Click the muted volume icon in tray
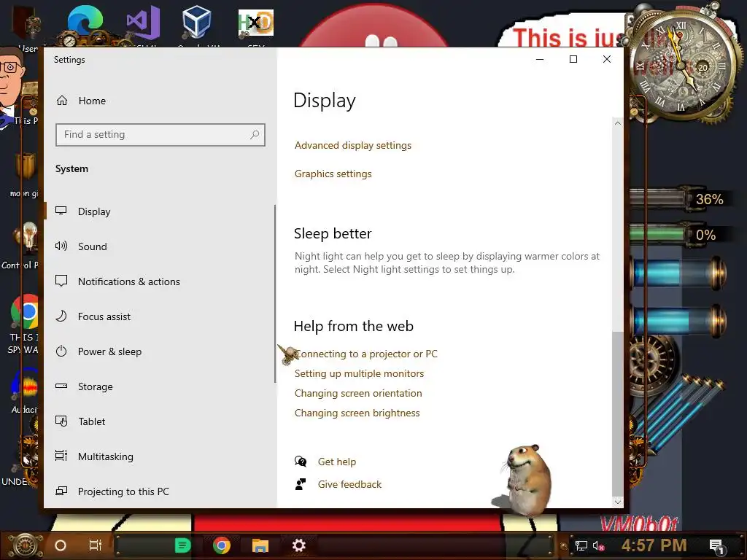Viewport: 747px width, 560px height. click(x=598, y=545)
